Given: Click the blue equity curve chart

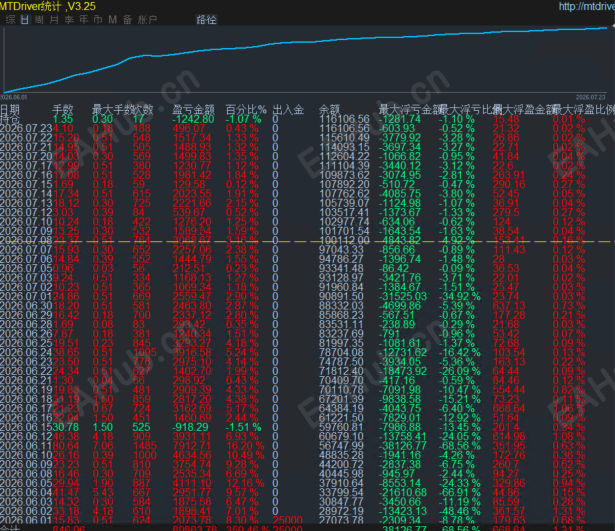Looking at the screenshot, I should point(306,59).
